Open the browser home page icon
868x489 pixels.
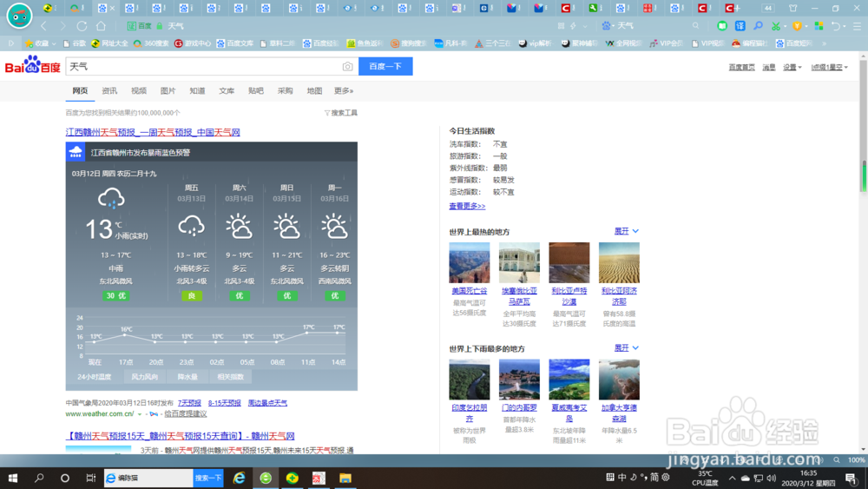point(101,26)
